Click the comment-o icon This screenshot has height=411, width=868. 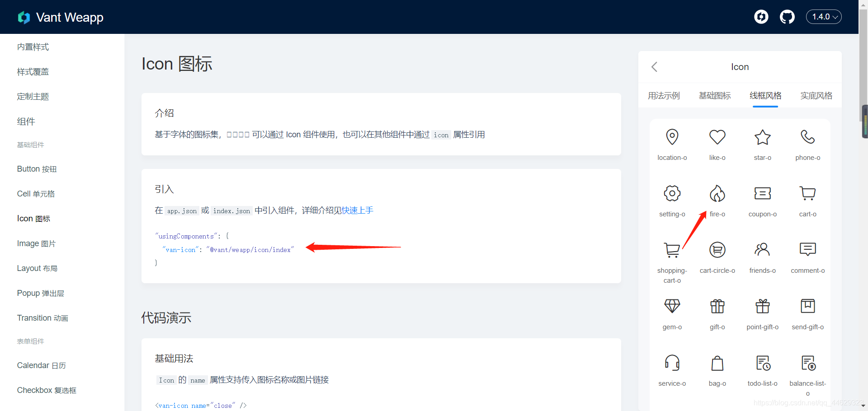[x=808, y=250]
